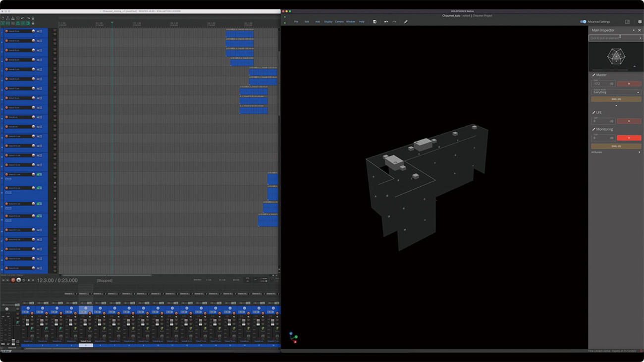Open the Display menu
Image resolution: width=644 pixels, height=362 pixels.
tap(328, 22)
